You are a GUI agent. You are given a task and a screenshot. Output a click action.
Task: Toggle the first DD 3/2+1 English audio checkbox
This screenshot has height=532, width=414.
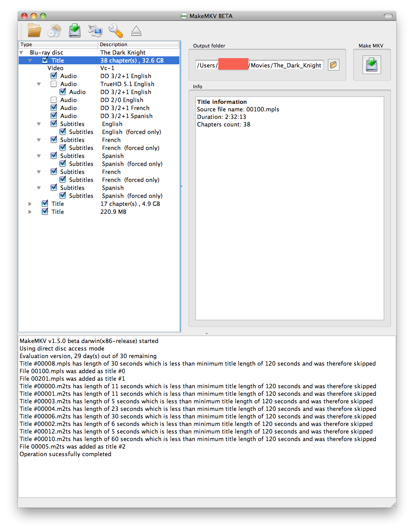click(54, 76)
